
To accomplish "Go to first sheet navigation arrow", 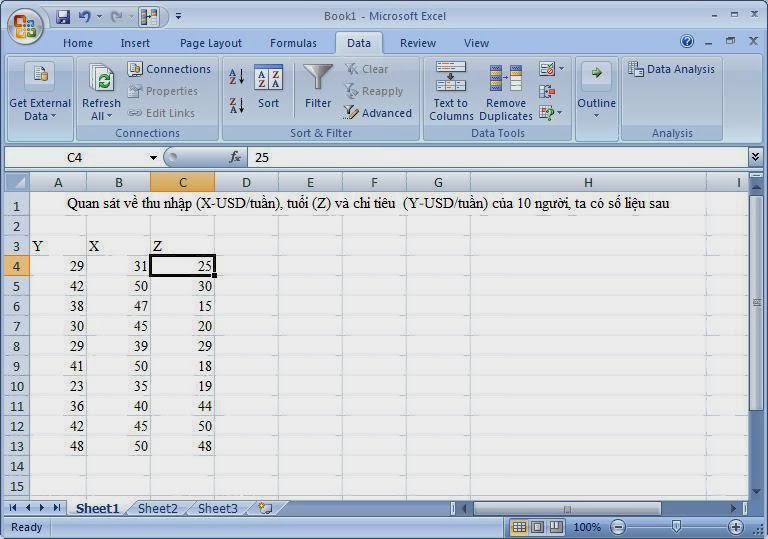I will click(13, 508).
